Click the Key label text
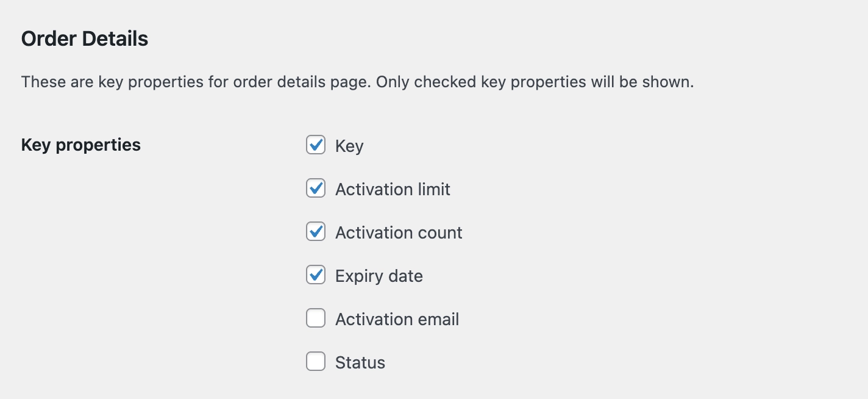The width and height of the screenshot is (868, 399). point(349,146)
